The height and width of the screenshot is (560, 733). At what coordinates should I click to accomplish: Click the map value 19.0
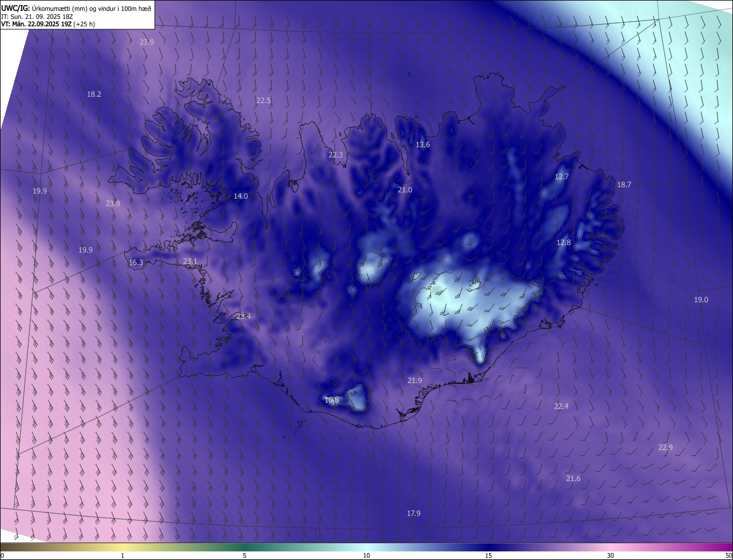click(701, 299)
